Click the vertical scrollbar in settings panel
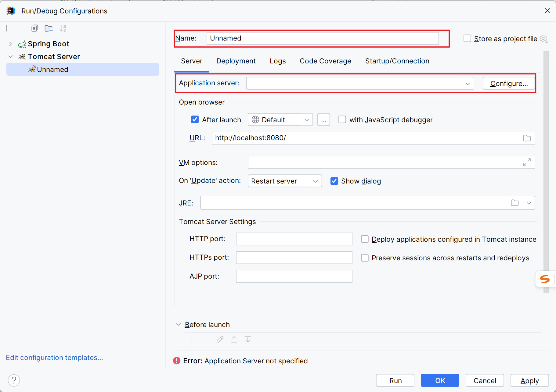 pos(546,172)
